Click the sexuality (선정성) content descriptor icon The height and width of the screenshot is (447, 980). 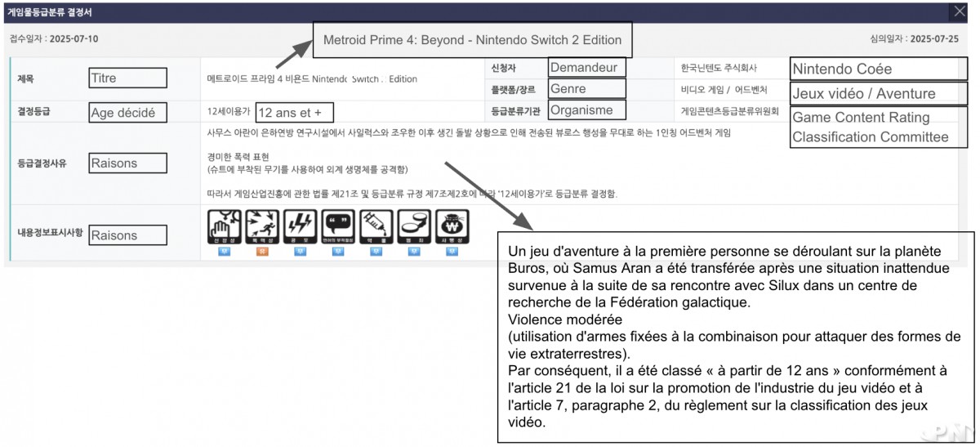pos(225,226)
